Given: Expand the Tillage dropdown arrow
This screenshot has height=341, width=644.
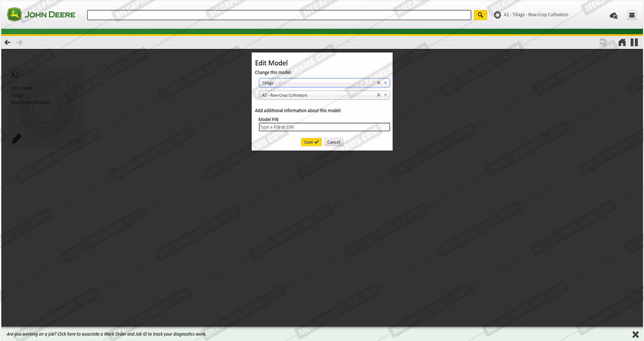Looking at the screenshot, I should tap(385, 83).
